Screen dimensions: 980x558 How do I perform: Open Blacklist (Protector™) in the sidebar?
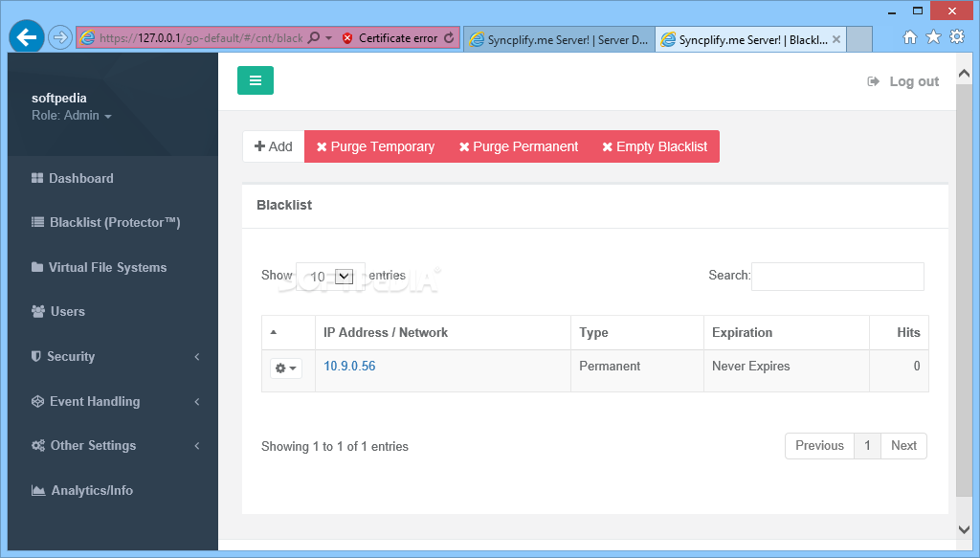coord(105,222)
